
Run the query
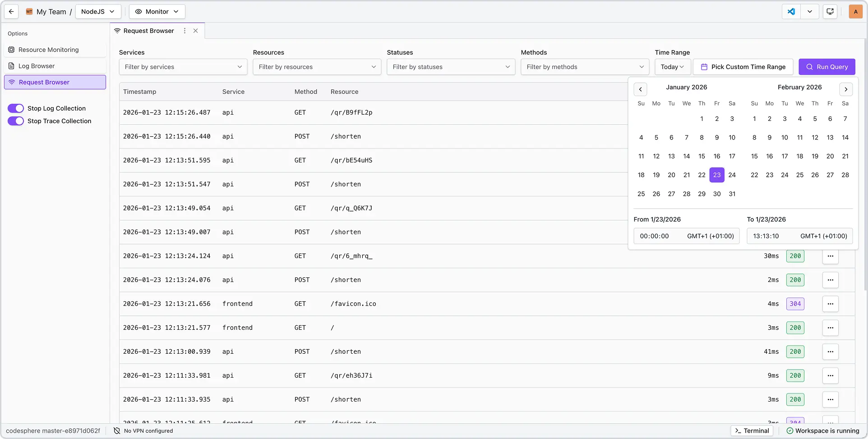coord(826,67)
